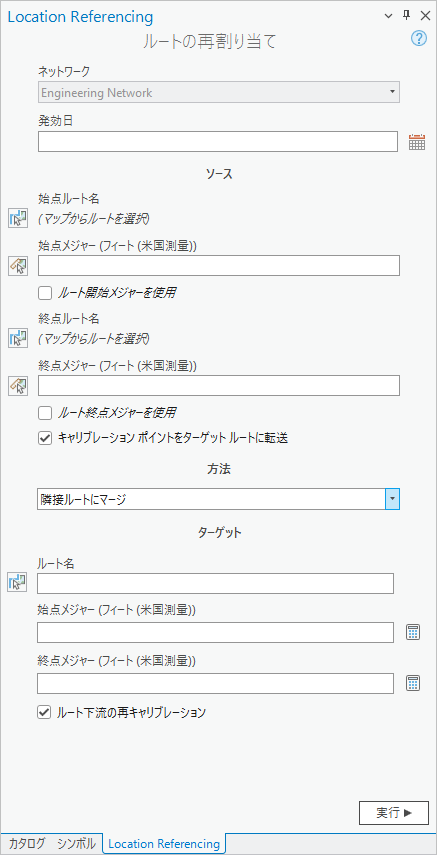Calculate the target 終点メジャー value
Viewport: 437px width, 855px height.
tap(413, 683)
